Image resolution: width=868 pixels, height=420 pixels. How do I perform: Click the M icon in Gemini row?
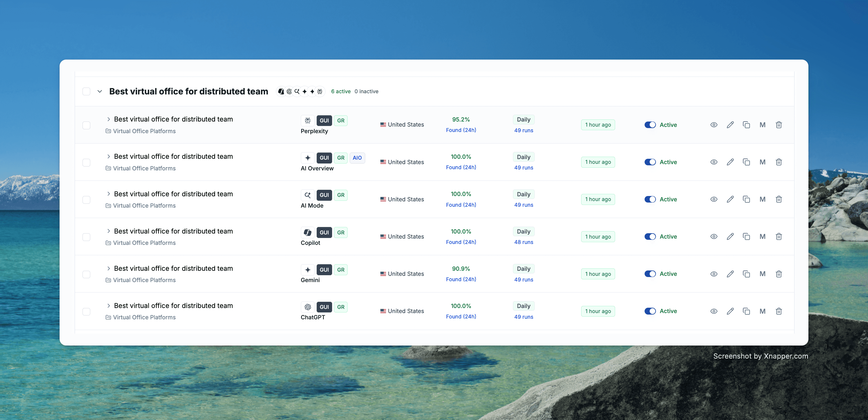coord(762,274)
